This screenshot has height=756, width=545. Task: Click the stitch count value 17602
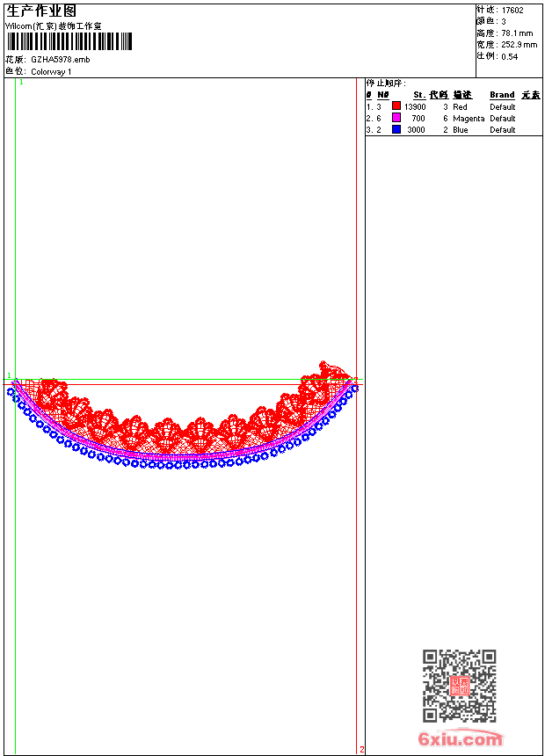coord(512,11)
